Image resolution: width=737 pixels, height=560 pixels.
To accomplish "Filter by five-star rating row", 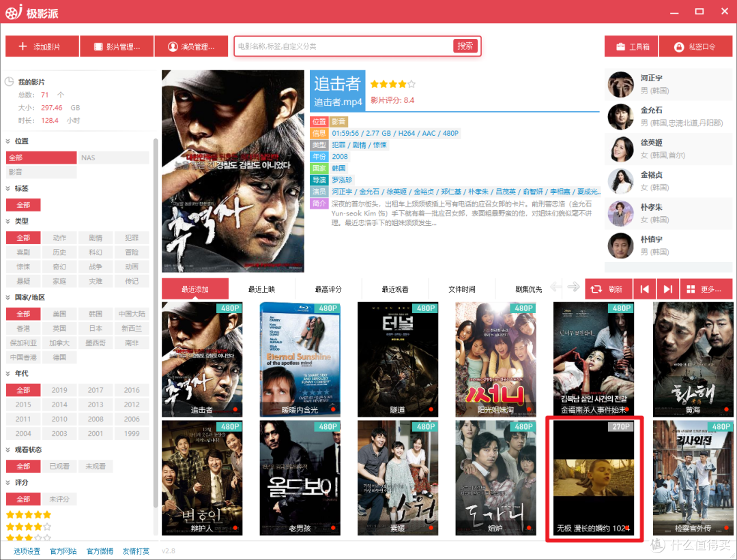I will (29, 514).
